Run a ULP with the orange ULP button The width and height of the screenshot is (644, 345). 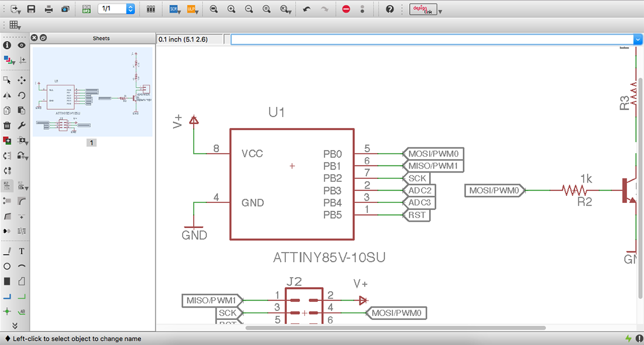click(192, 9)
